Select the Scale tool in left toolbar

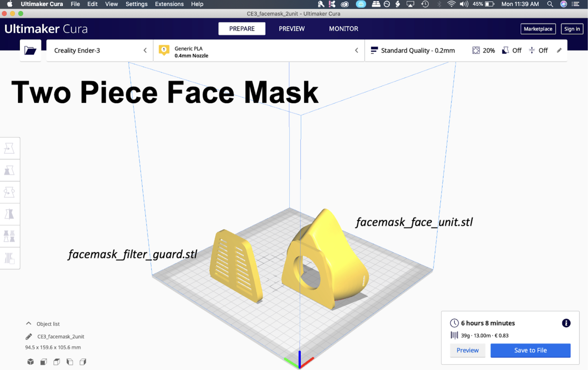(x=9, y=170)
